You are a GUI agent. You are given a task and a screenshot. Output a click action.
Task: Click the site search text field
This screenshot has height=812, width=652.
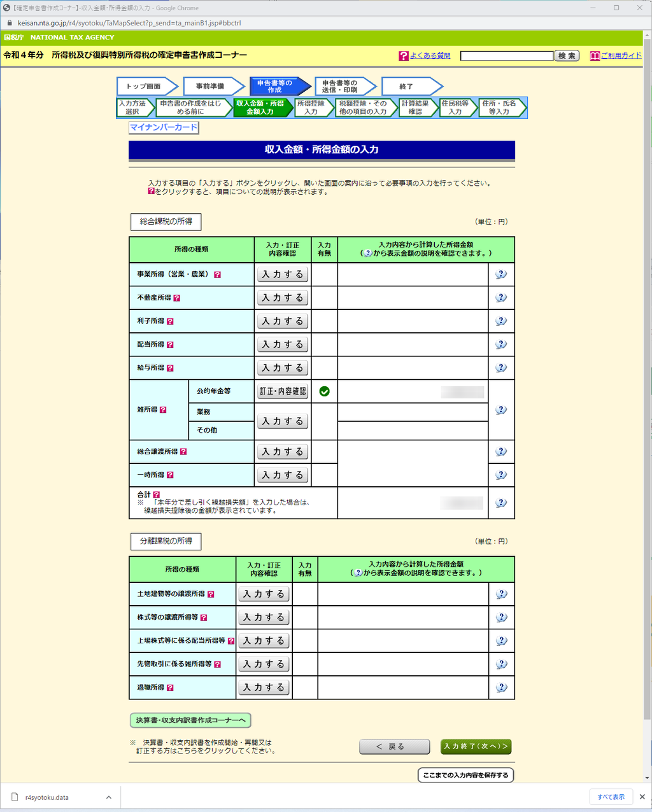(507, 56)
